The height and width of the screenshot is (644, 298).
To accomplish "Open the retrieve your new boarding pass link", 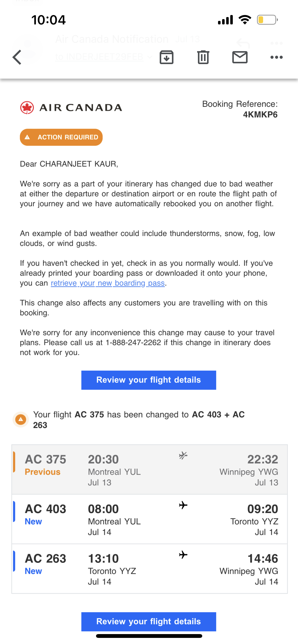I will 107,283.
